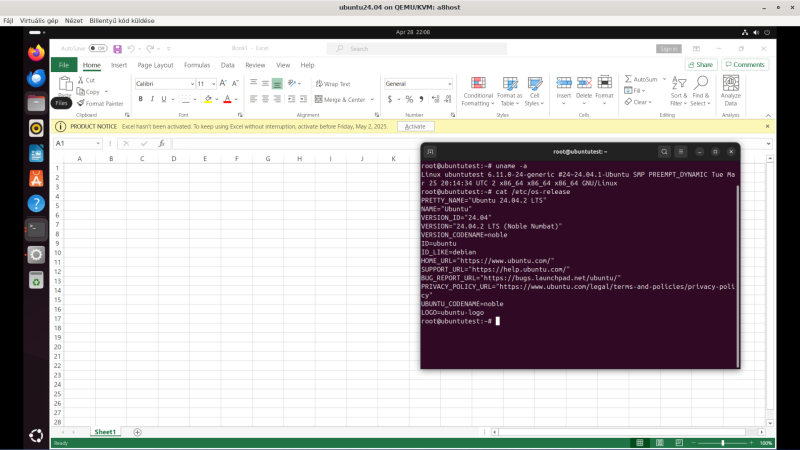Toggle Underline formatting
Image resolution: width=800 pixels, height=450 pixels.
coord(164,99)
